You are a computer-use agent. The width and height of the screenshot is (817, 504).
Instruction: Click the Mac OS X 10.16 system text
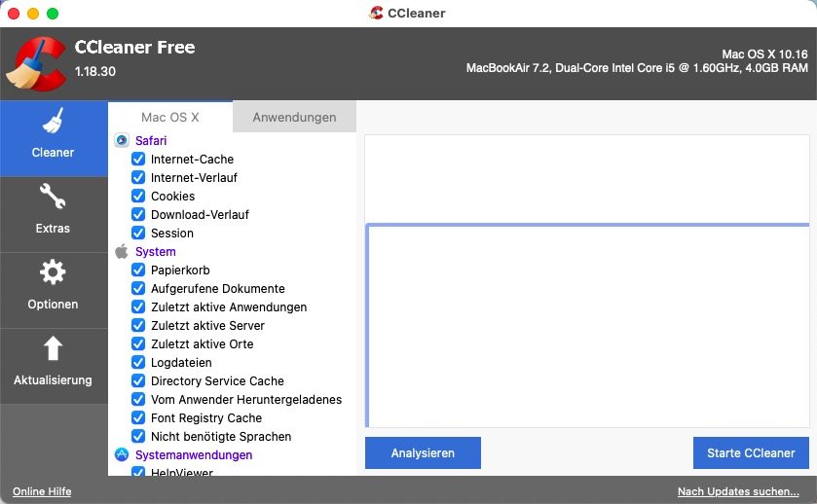coord(764,54)
